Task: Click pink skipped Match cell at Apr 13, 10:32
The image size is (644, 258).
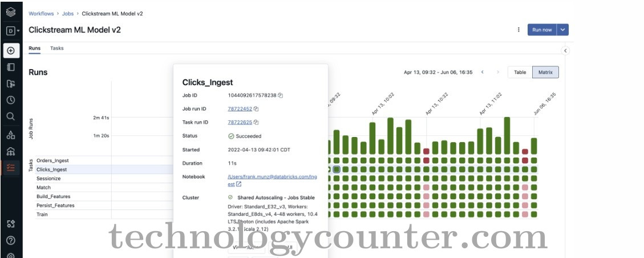Action: point(426,187)
